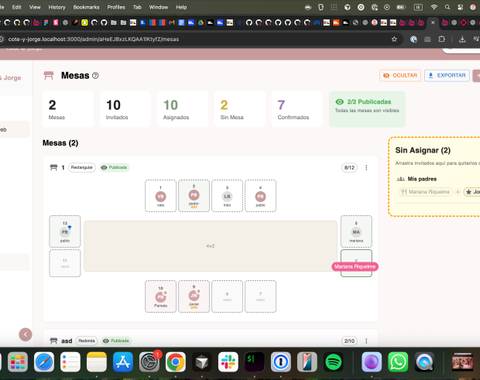This screenshot has height=380, width=480.
Task: Toggle Publicada visibility badge on table 1
Action: (x=114, y=167)
